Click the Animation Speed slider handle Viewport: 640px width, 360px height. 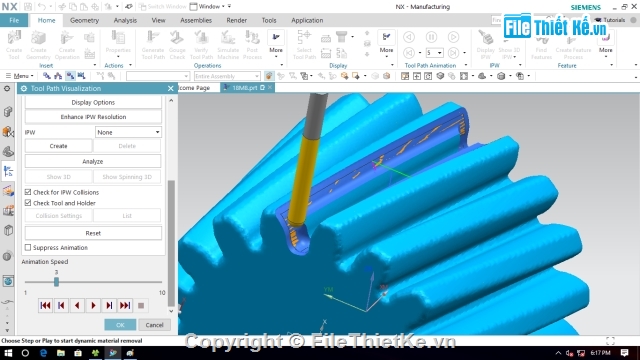point(56,282)
